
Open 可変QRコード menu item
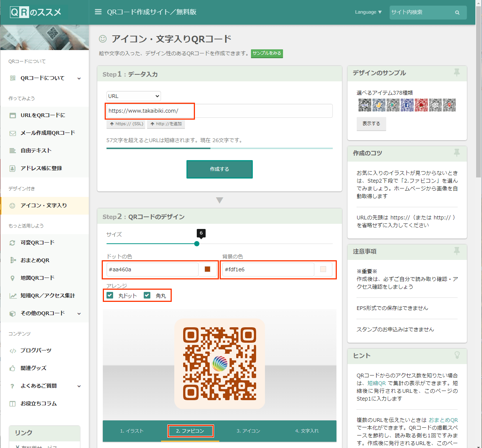(x=45, y=243)
